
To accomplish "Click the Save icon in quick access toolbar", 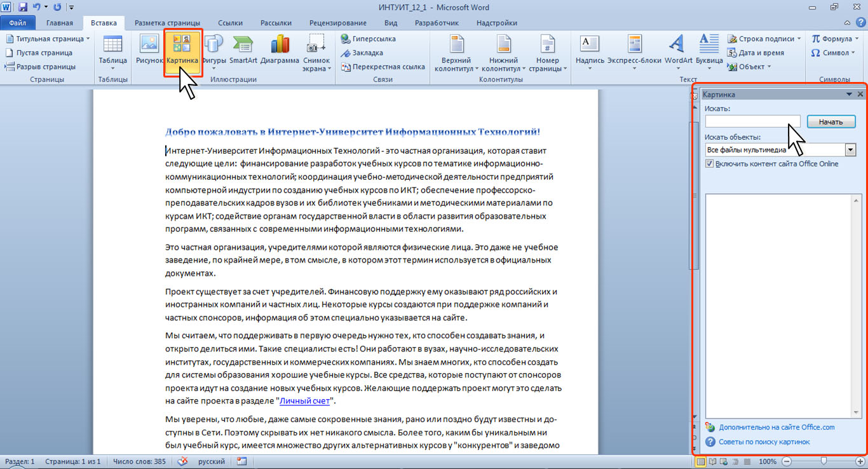I will coord(23,8).
